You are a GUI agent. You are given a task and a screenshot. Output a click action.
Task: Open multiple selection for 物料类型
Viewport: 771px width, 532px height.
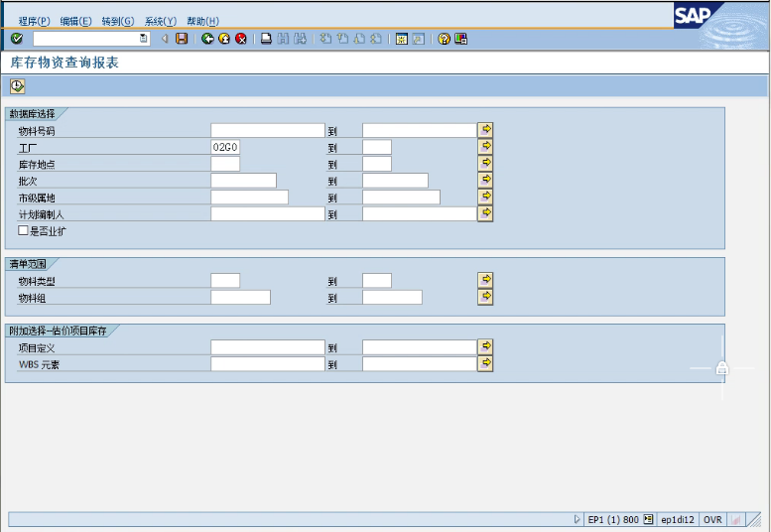click(x=485, y=281)
